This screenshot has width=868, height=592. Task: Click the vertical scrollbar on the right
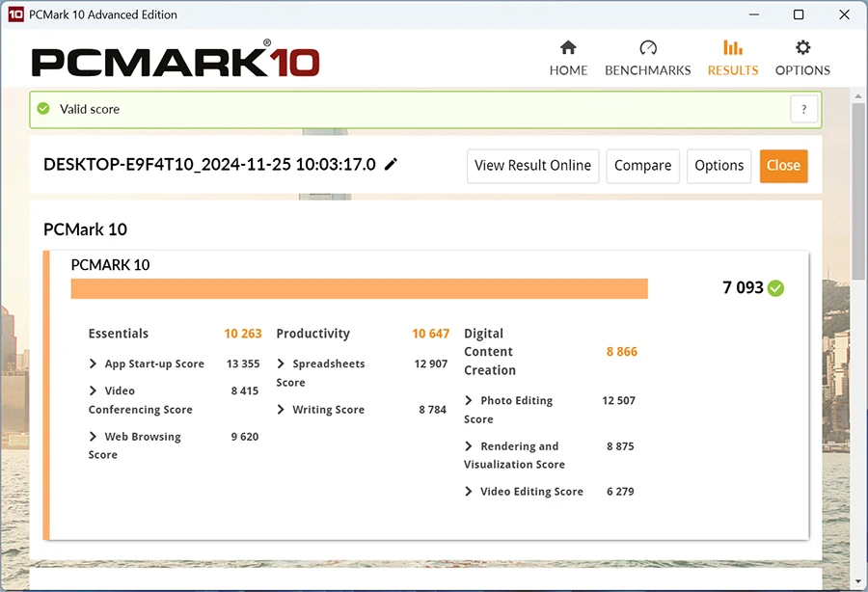(858, 193)
